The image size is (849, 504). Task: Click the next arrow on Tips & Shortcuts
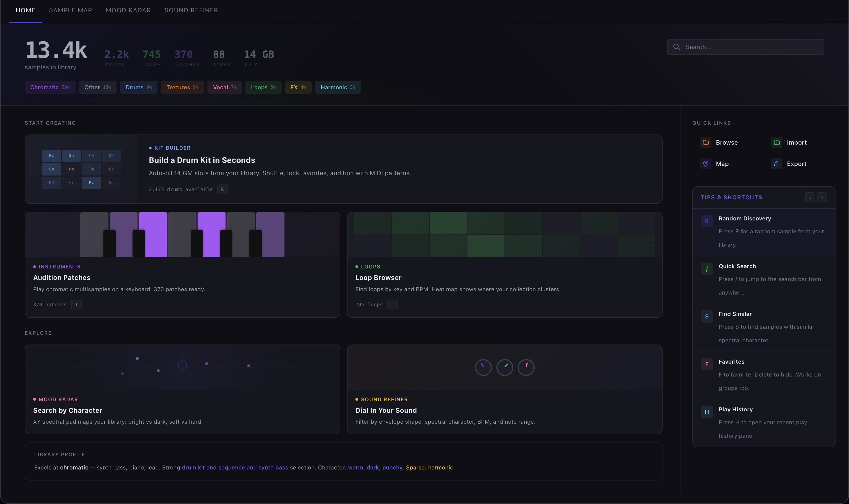[x=821, y=198]
